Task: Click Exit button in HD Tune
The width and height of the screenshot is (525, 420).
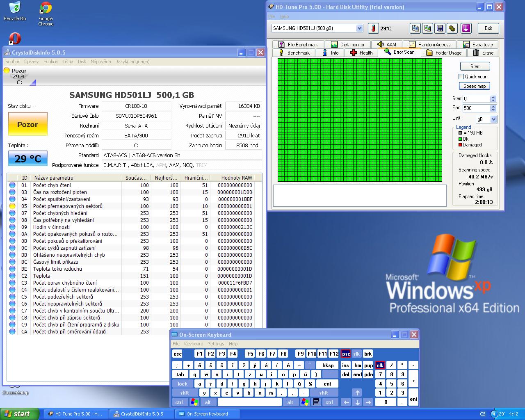Action: point(488,28)
